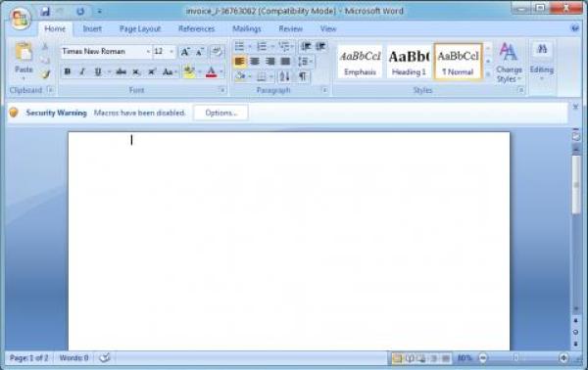588x370 pixels.
Task: Open the Change Styles dropdown
Action: click(509, 63)
